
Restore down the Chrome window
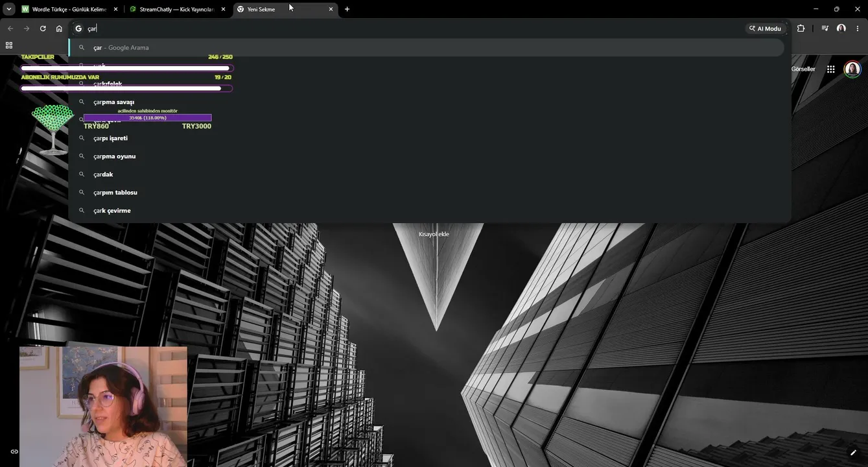[x=836, y=9]
